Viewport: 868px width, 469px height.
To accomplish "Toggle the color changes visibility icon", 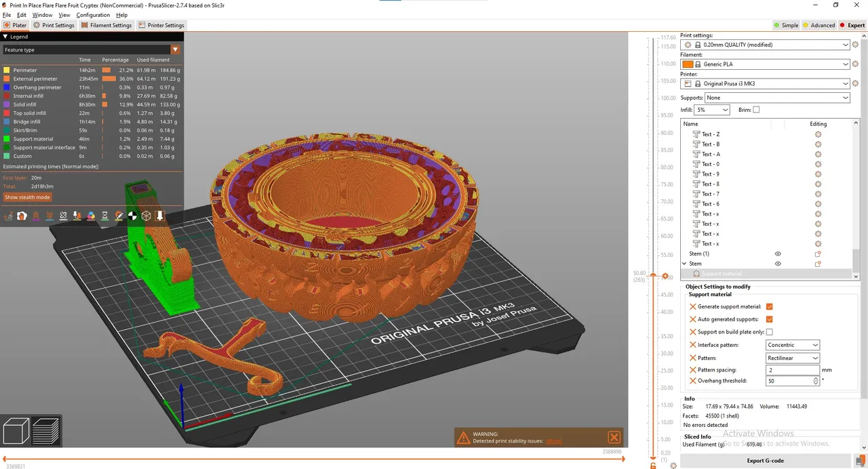I will click(x=91, y=216).
